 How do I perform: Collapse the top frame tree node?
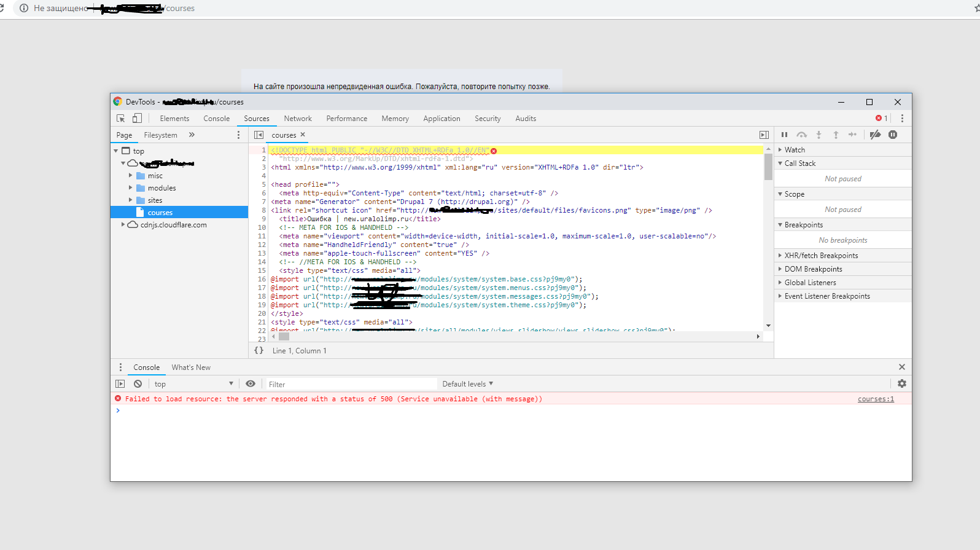click(115, 151)
